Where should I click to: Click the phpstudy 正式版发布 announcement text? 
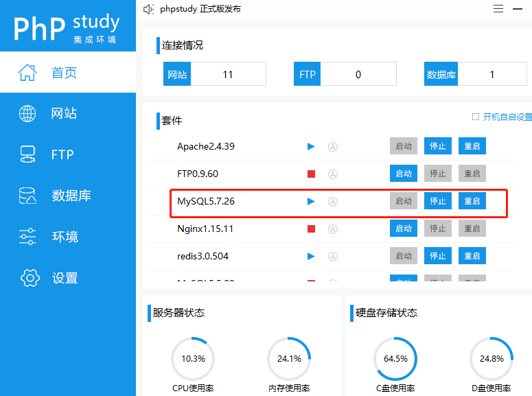(200, 9)
